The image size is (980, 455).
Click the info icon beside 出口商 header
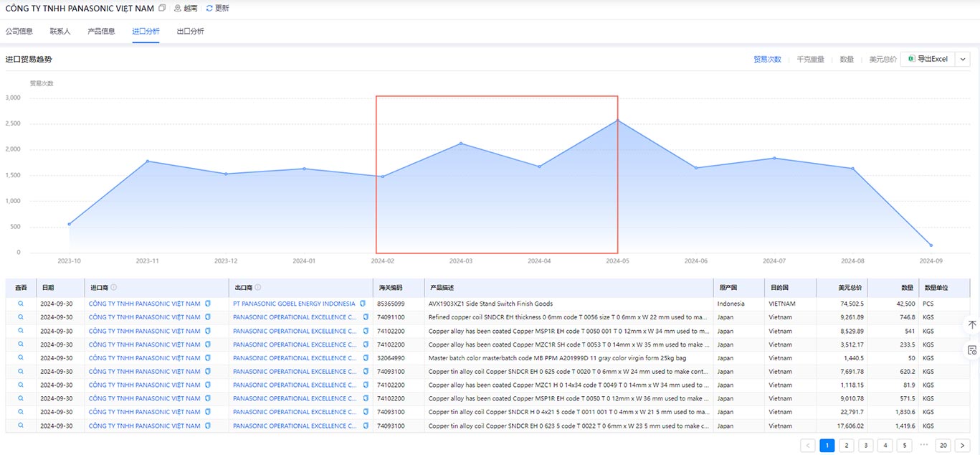pos(257,287)
